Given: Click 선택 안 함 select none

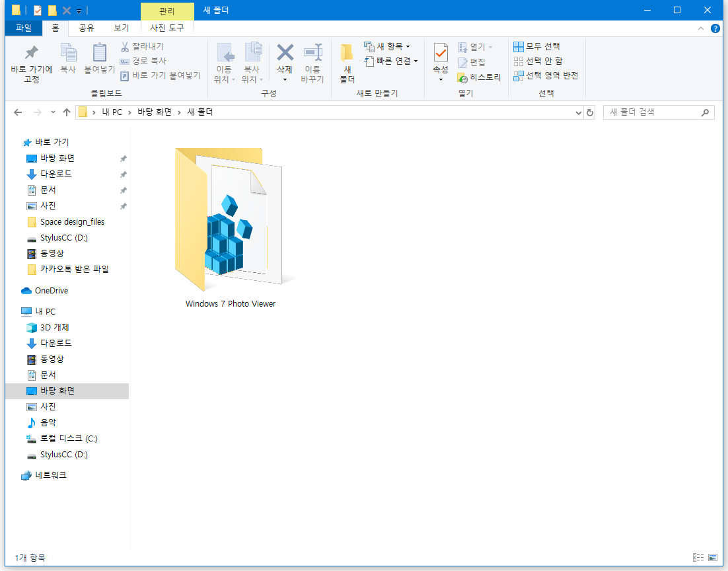Looking at the screenshot, I should [538, 61].
